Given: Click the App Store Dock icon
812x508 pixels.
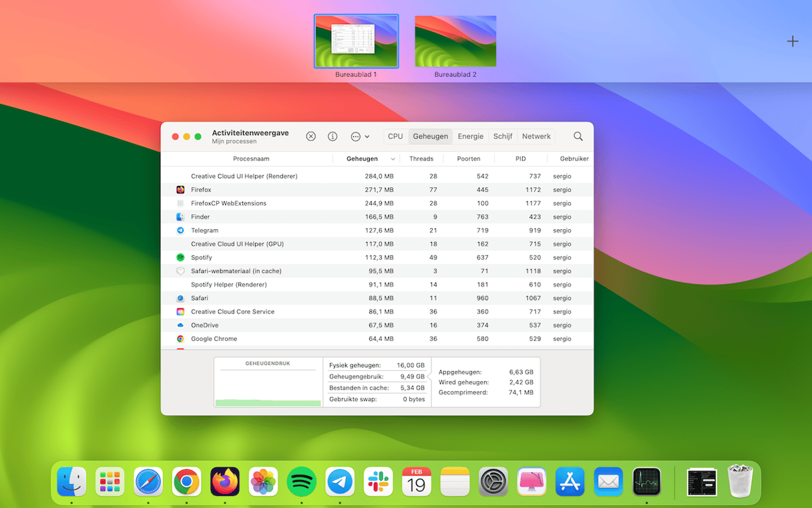Looking at the screenshot, I should (570, 481).
